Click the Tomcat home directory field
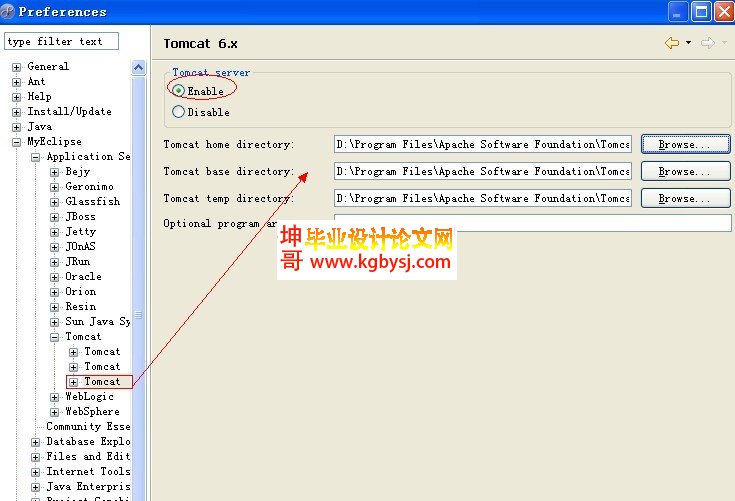Viewport: 735px width, 501px height. (x=483, y=144)
